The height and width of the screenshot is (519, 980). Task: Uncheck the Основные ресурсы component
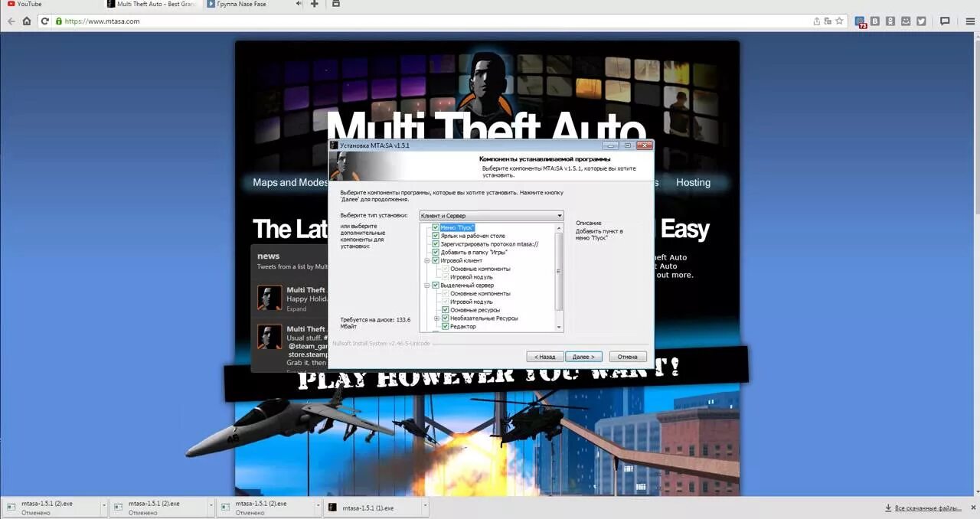446,310
